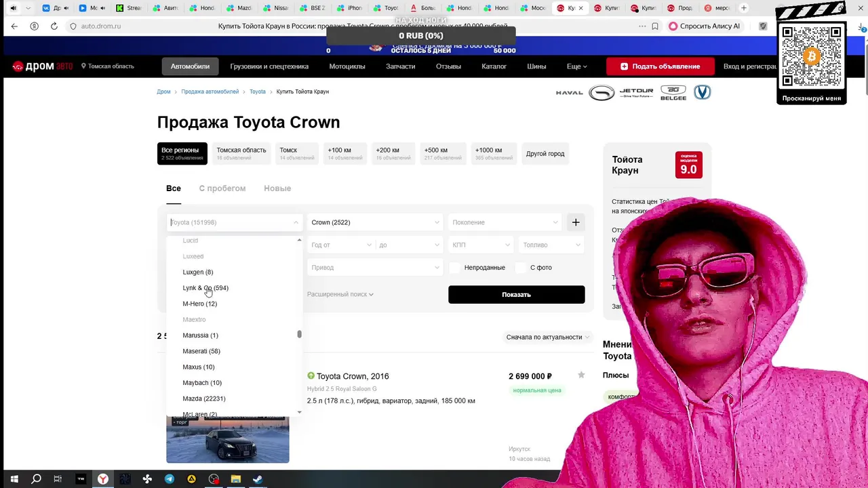Image resolution: width=868 pixels, height=488 pixels.
Task: Open Telegram from taskbar
Action: click(x=169, y=479)
